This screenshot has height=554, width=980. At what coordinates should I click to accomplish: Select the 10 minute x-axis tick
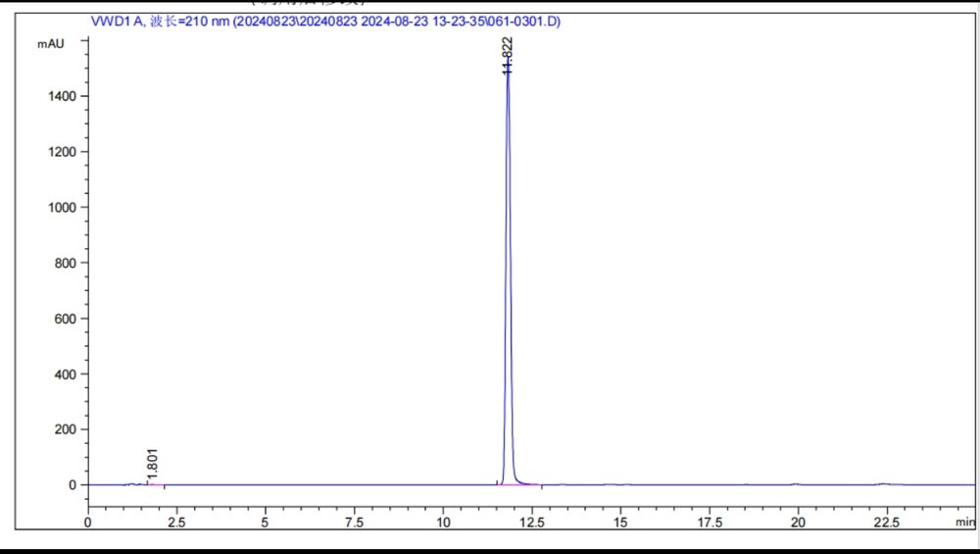[443, 524]
